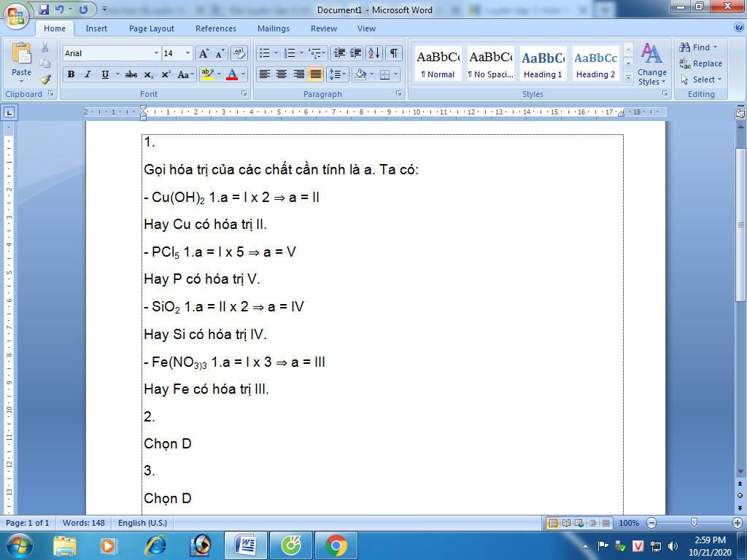The image size is (747, 560).
Task: Center the paragraph text
Action: [x=282, y=74]
